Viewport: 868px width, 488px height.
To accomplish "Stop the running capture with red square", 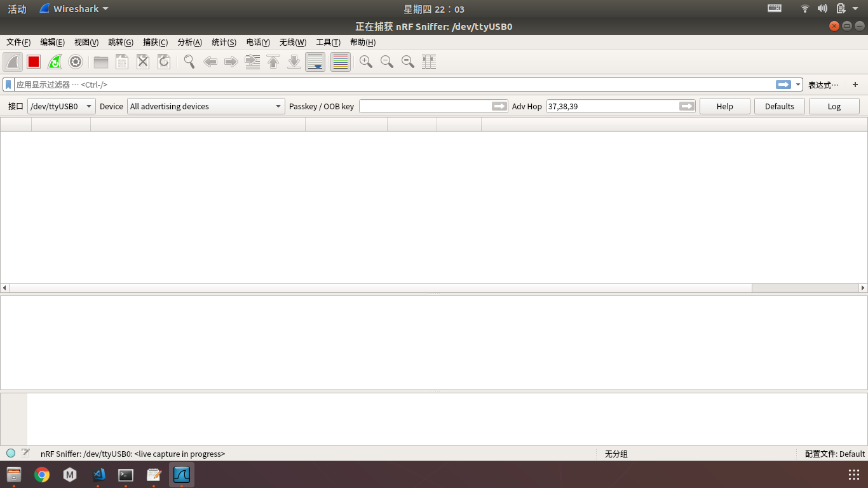I will (34, 62).
